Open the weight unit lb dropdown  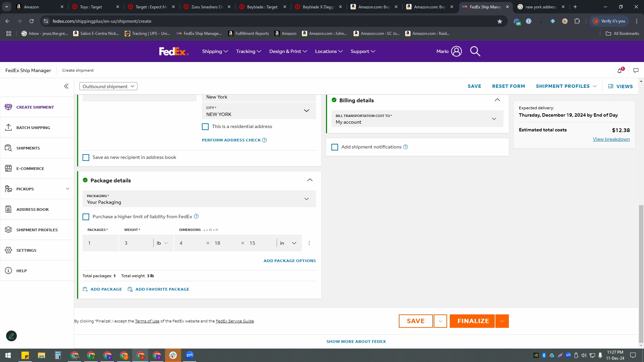pos(162,243)
